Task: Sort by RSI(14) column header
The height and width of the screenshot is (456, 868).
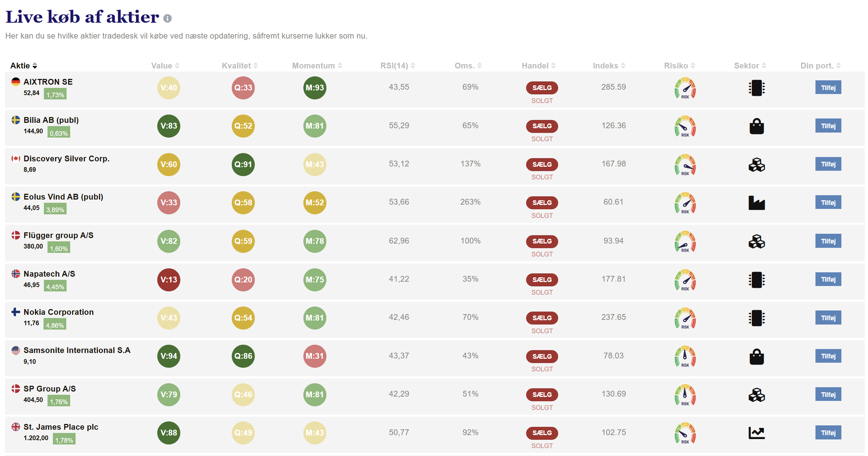Action: click(398, 66)
